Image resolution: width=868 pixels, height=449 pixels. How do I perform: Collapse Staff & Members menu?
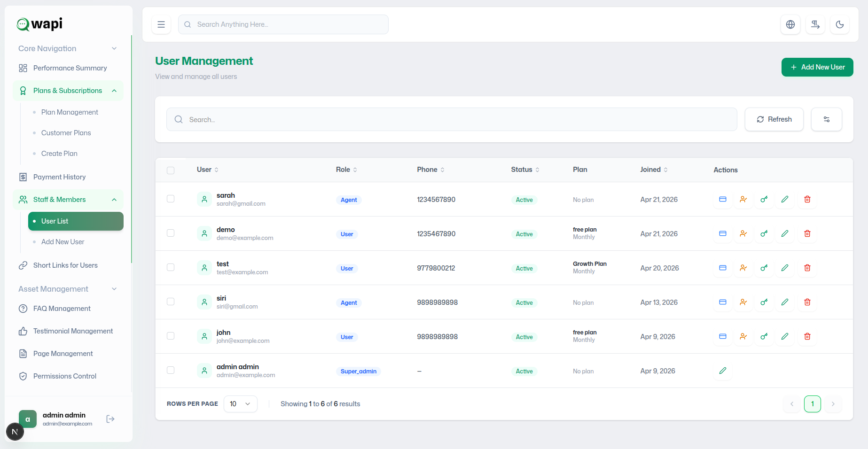point(68,200)
